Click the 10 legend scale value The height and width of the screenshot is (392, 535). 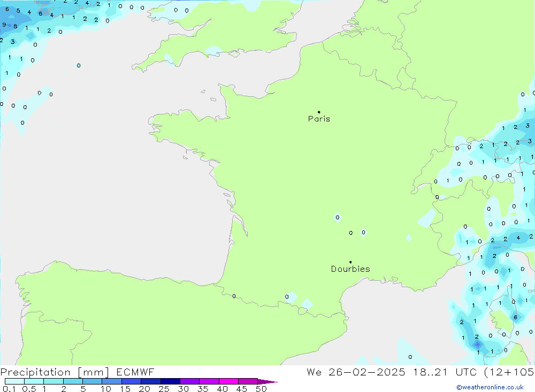tap(106, 389)
